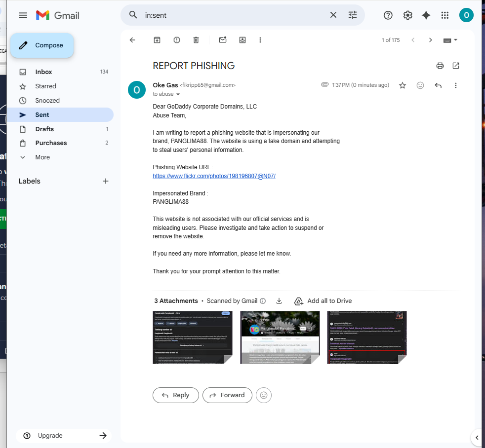Click the REPORT PHISHING subject heading
Viewport: 485px width, 448px height.
(x=194, y=66)
